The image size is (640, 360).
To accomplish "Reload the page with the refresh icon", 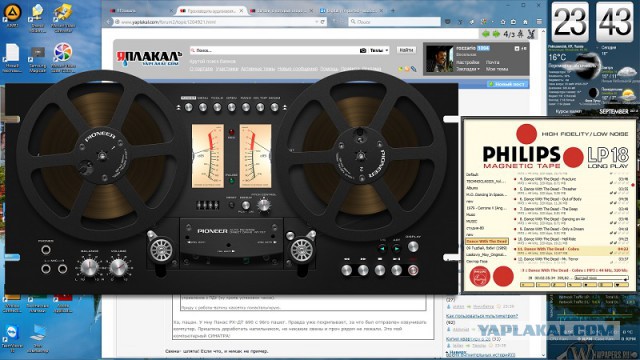I will 322,22.
